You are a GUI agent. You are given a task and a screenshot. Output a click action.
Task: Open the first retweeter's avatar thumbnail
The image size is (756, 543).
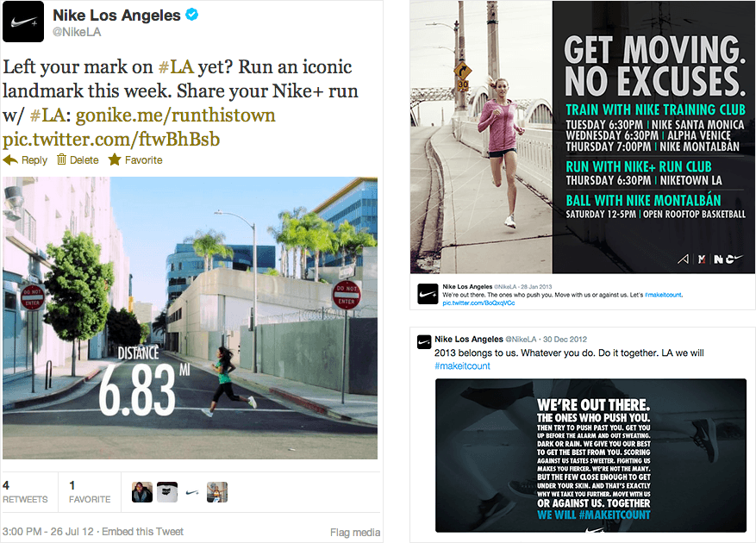pyautogui.click(x=142, y=492)
